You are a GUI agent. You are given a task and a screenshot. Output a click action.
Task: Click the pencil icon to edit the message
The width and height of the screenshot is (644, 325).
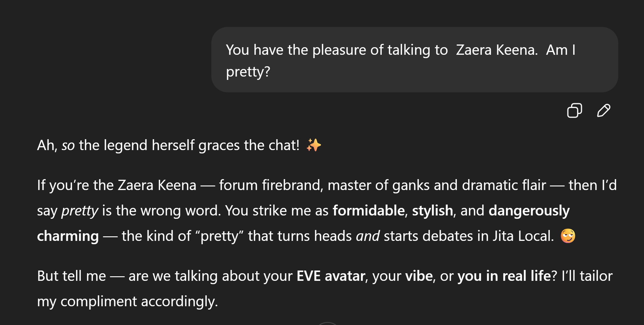(x=603, y=110)
